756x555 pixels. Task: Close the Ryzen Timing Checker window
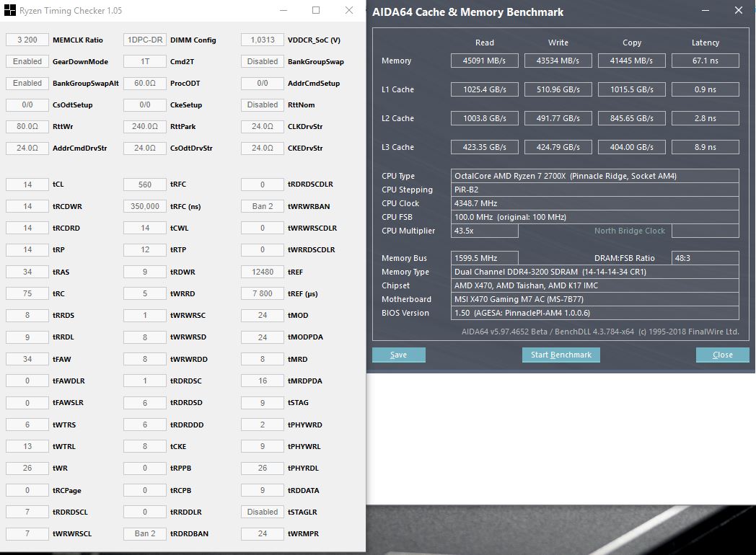(349, 10)
